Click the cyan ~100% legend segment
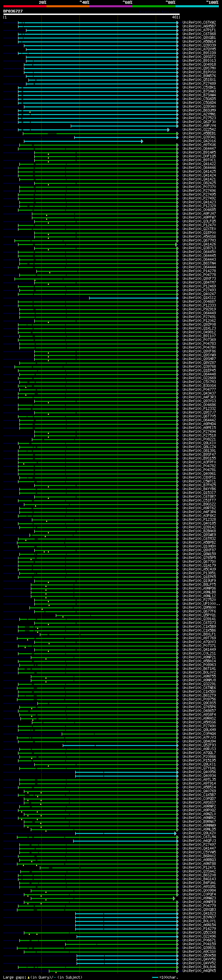Viewport: 222px width, 980px height. (197, 6)
